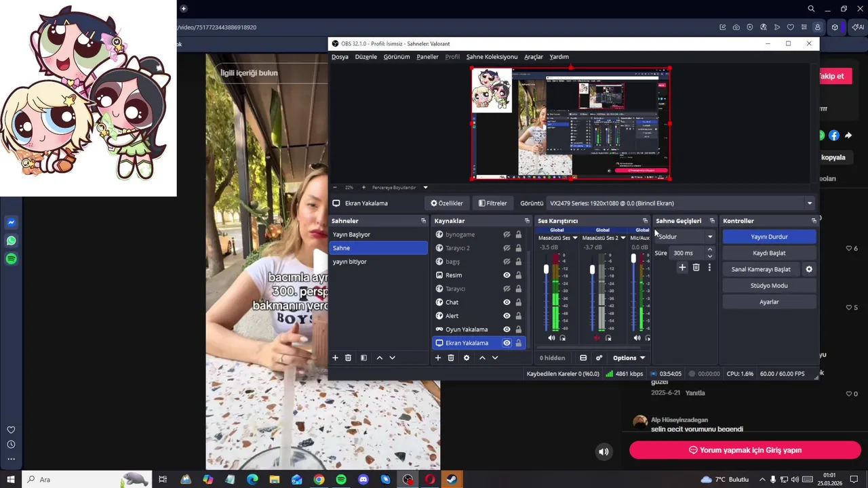Move source up with Kaynaklar up arrow

point(482,358)
